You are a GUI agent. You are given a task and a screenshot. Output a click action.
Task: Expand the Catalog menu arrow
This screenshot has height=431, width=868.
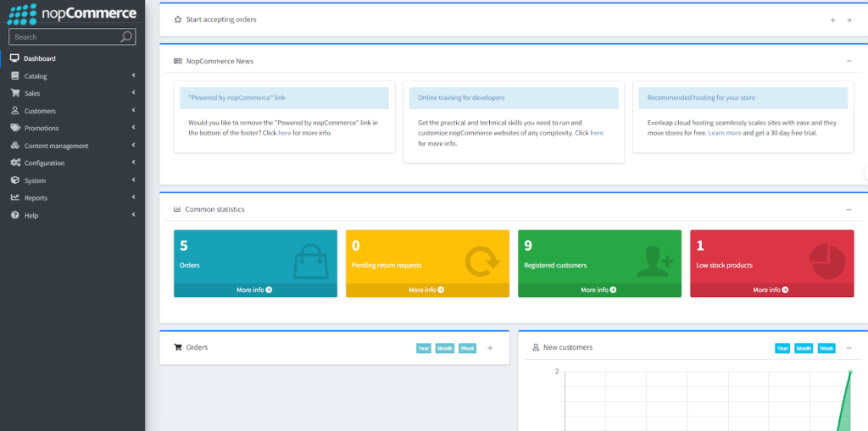pos(133,75)
